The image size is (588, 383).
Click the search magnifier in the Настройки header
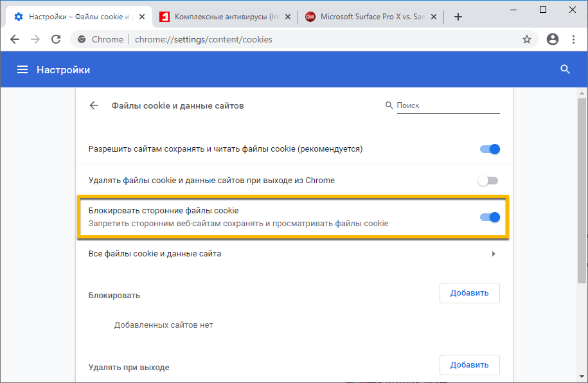(565, 69)
